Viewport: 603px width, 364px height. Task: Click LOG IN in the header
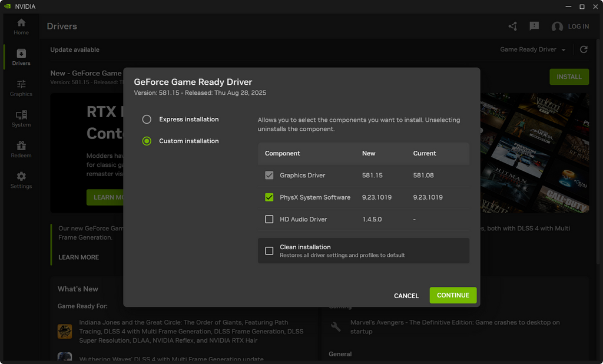coord(570,27)
